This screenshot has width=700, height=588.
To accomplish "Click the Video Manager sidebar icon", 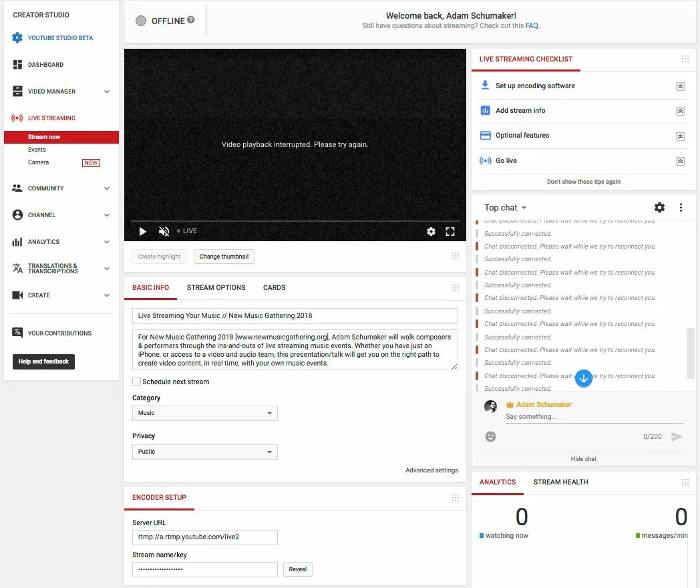I will point(17,91).
